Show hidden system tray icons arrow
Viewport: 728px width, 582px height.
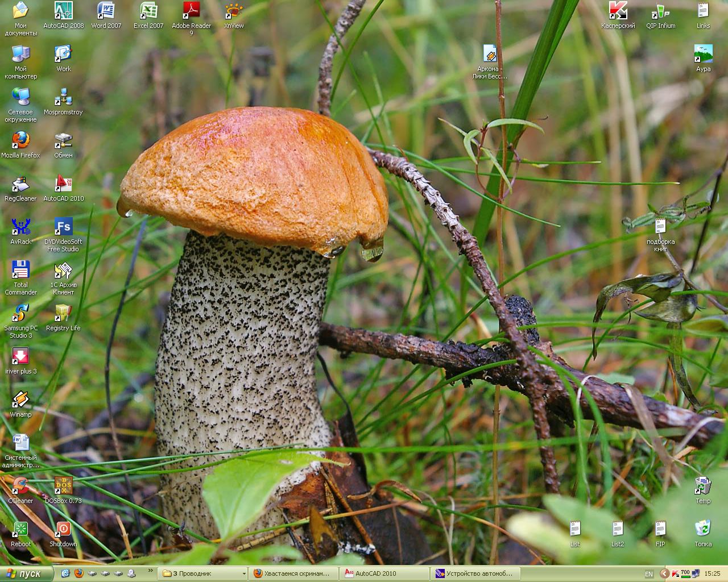click(x=664, y=574)
